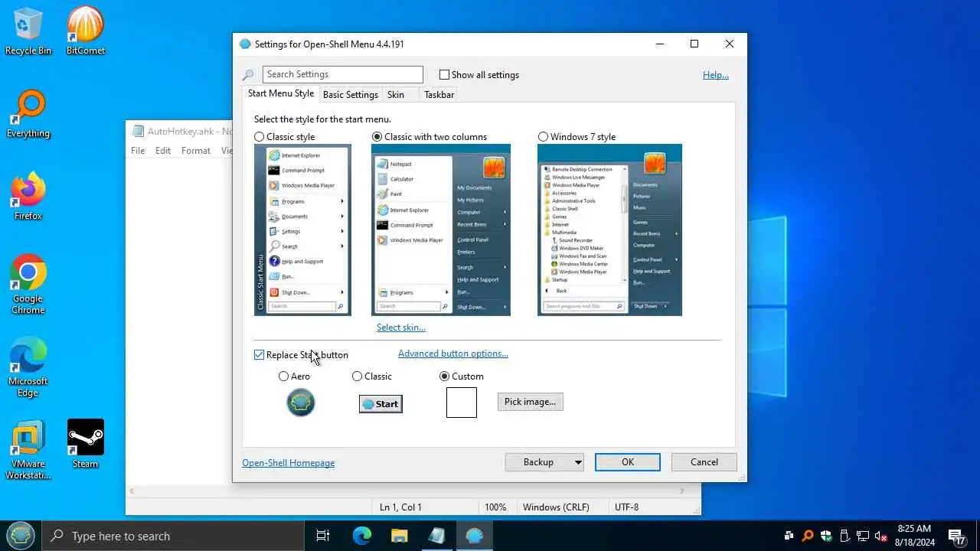Image resolution: width=980 pixels, height=551 pixels.
Task: Click the Classic Start button image
Action: point(381,404)
